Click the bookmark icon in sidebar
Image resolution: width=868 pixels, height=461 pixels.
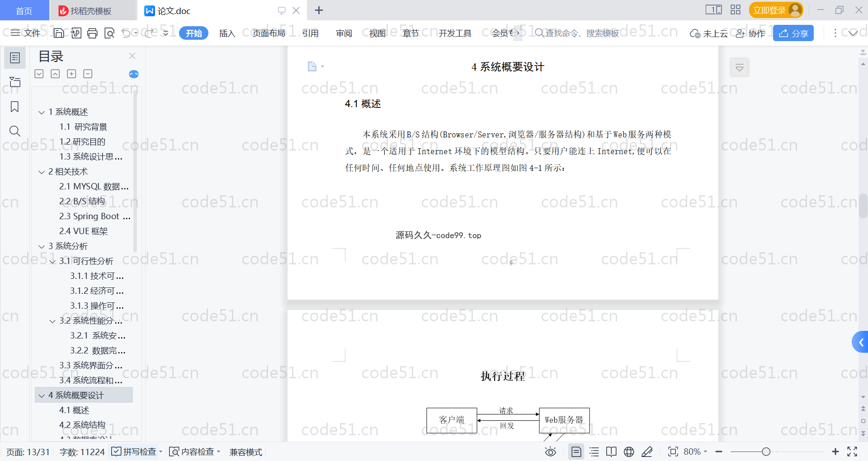(x=15, y=107)
